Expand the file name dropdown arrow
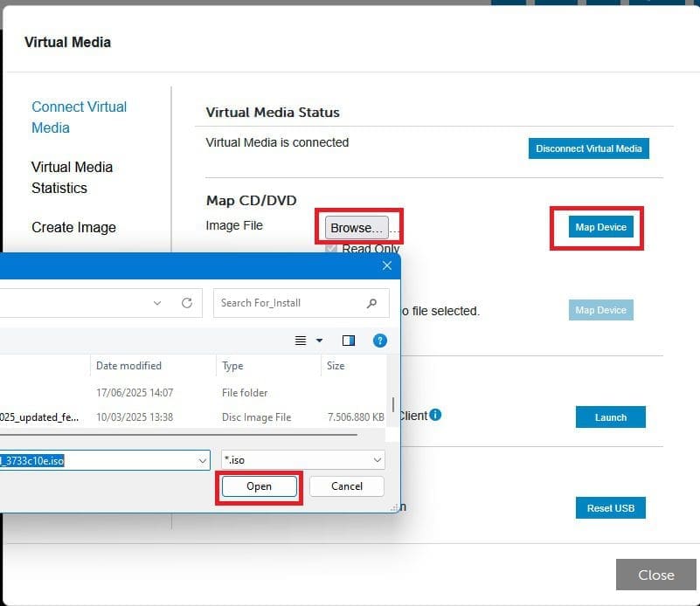The image size is (700, 606). pos(203,460)
